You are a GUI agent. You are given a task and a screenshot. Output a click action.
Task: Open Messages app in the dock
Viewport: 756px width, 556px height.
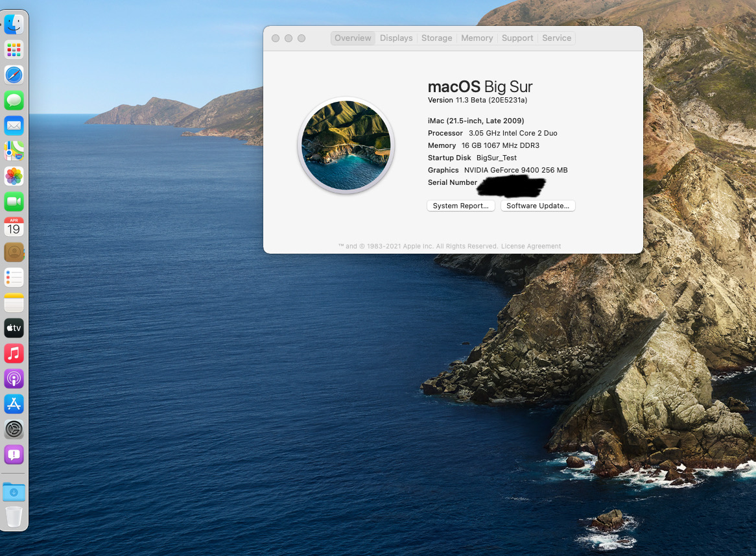[14, 101]
